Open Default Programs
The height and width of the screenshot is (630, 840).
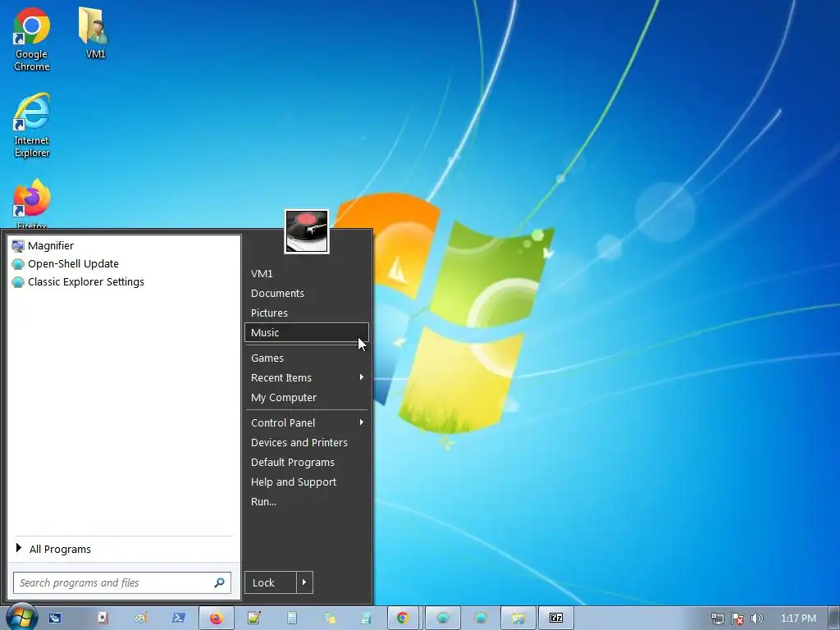[x=307, y=463]
